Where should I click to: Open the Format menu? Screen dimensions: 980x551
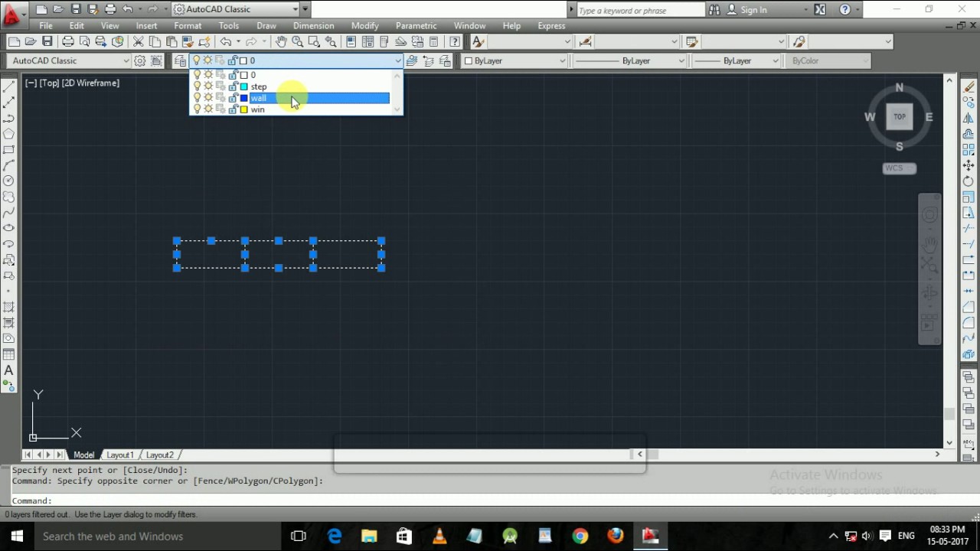coord(188,25)
